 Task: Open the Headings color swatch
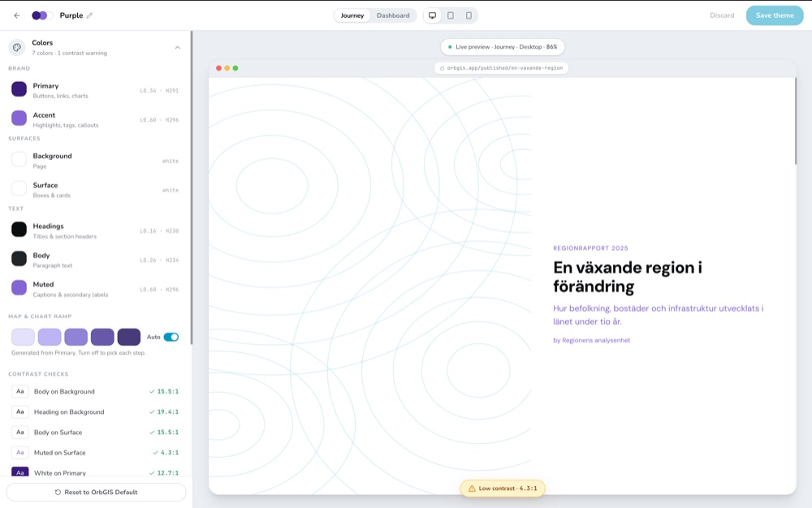click(19, 229)
